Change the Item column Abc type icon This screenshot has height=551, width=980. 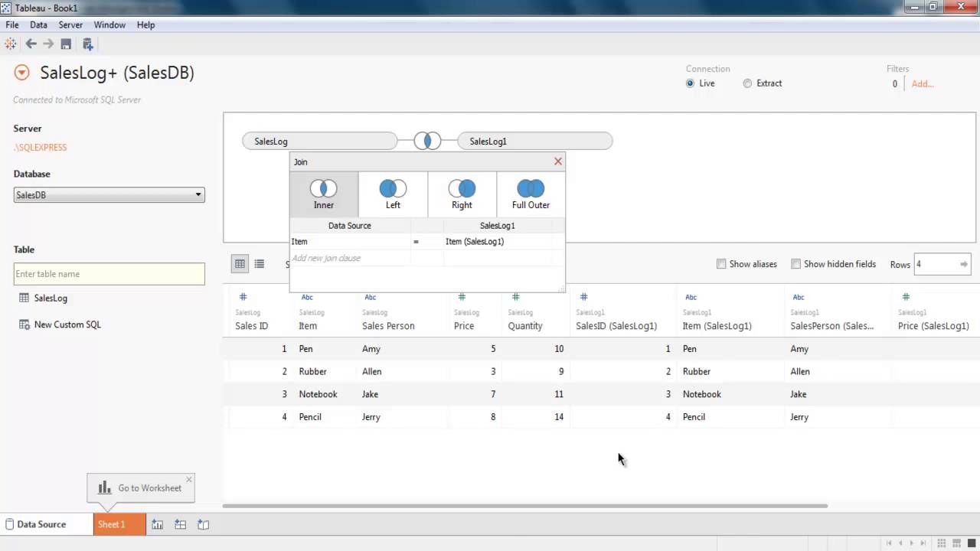(307, 297)
